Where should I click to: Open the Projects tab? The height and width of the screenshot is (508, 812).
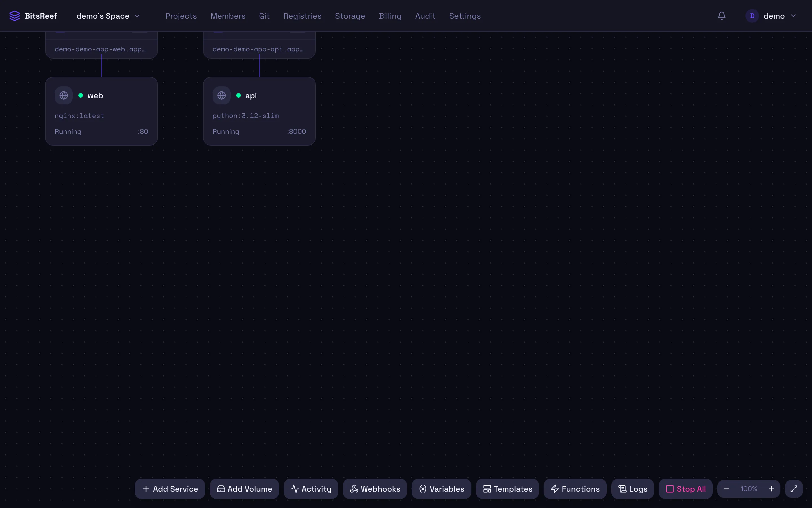pos(181,16)
